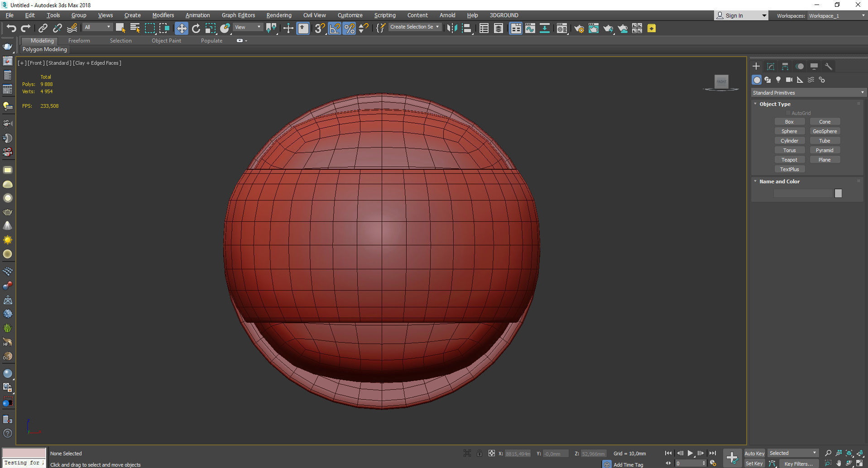Open the Rendering menu
868x468 pixels.
tap(279, 15)
